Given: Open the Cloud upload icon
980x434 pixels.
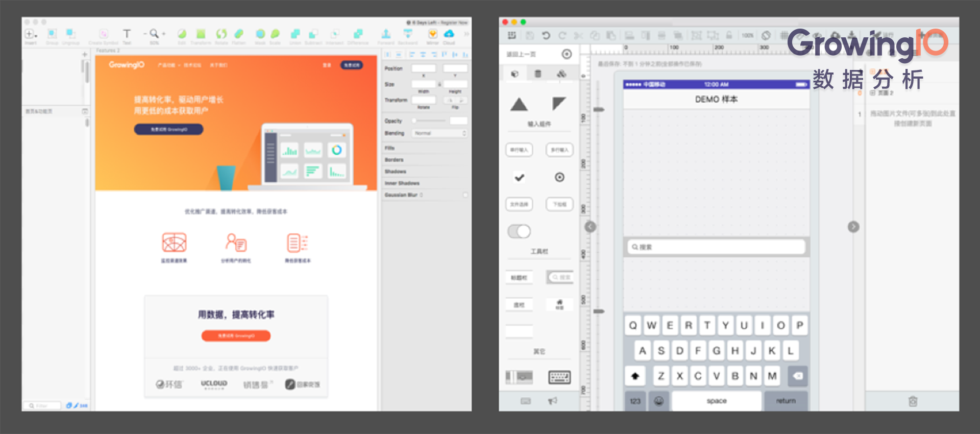Looking at the screenshot, I should (449, 34).
